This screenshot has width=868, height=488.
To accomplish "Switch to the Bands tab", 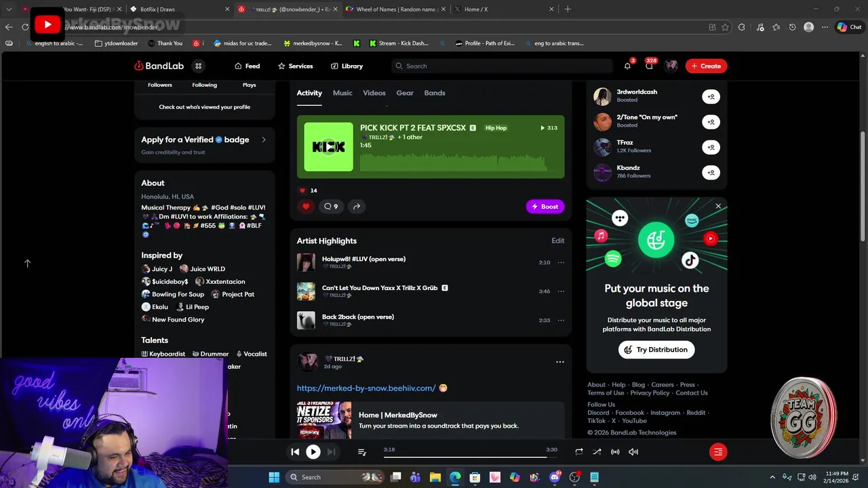I will click(435, 93).
